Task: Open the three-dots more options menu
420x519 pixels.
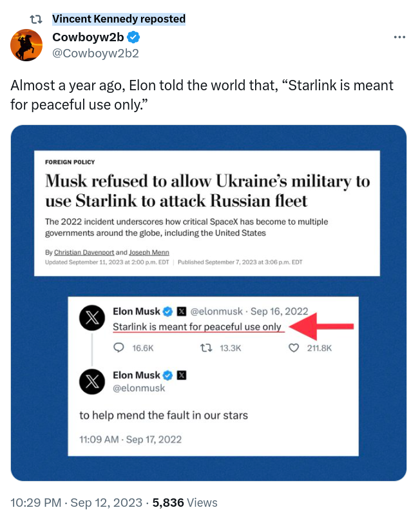Action: coord(399,37)
